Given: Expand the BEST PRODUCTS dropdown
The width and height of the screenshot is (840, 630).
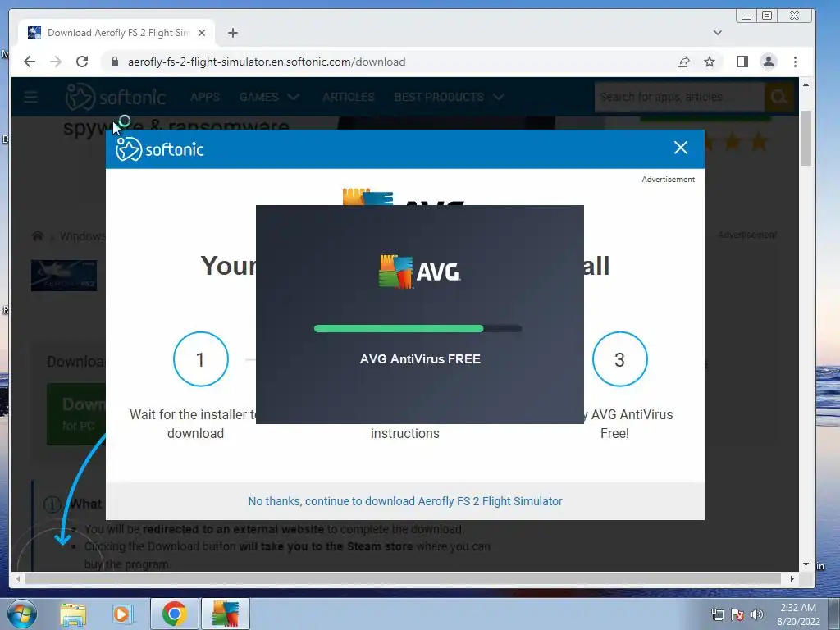Looking at the screenshot, I should (449, 97).
